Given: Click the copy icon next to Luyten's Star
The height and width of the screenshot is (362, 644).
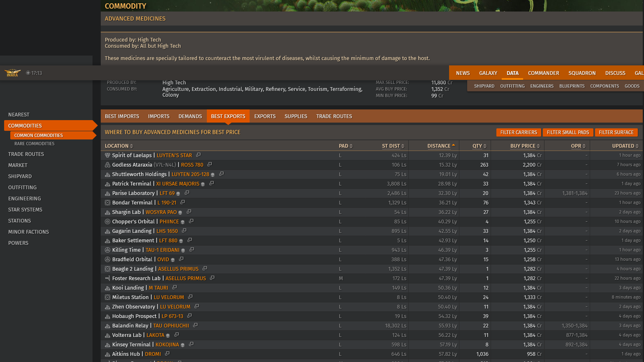Looking at the screenshot, I should coord(198,155).
